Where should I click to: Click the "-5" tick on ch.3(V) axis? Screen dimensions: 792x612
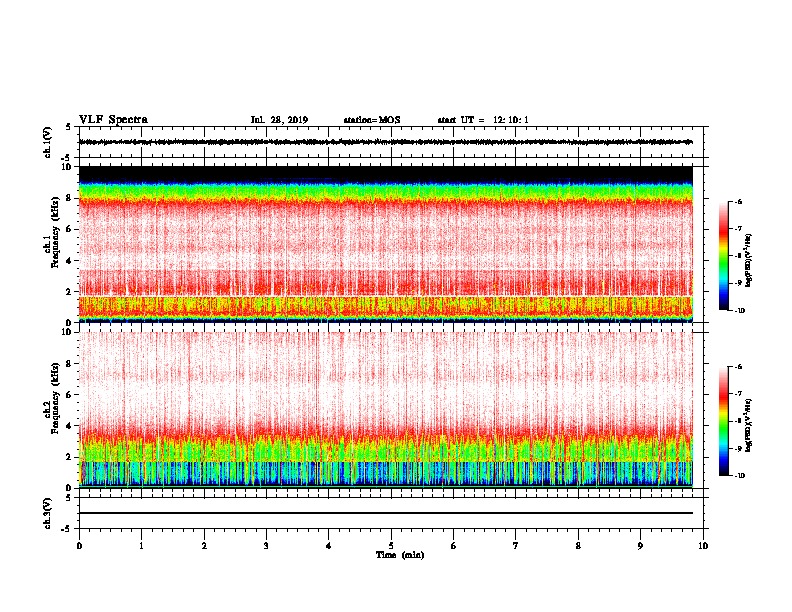coord(67,529)
